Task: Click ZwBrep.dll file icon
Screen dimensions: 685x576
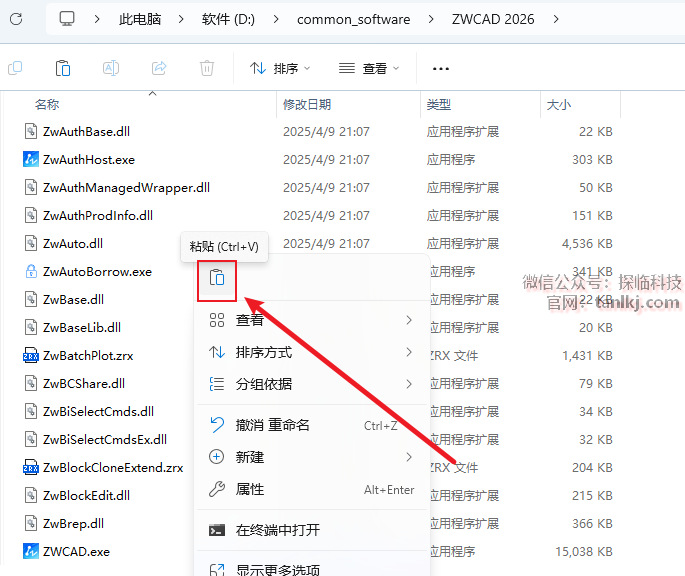Action: point(31,523)
